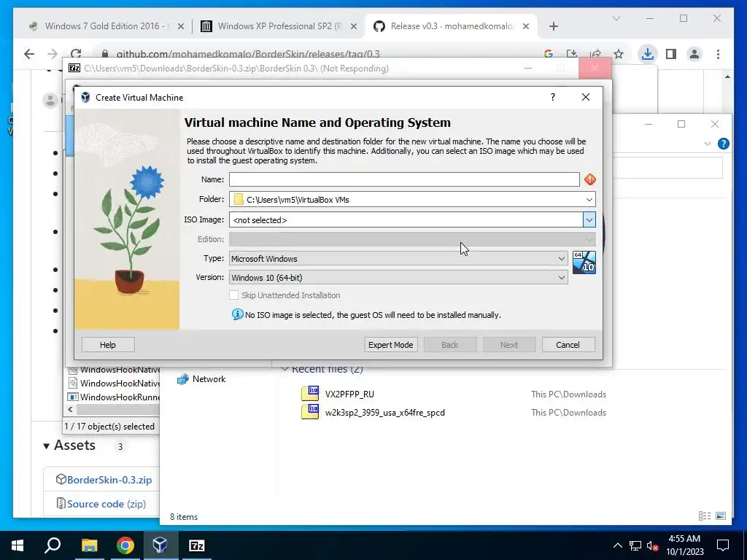Image resolution: width=747 pixels, height=560 pixels.
Task: Click the muted volume tray icon
Action: tap(652, 545)
